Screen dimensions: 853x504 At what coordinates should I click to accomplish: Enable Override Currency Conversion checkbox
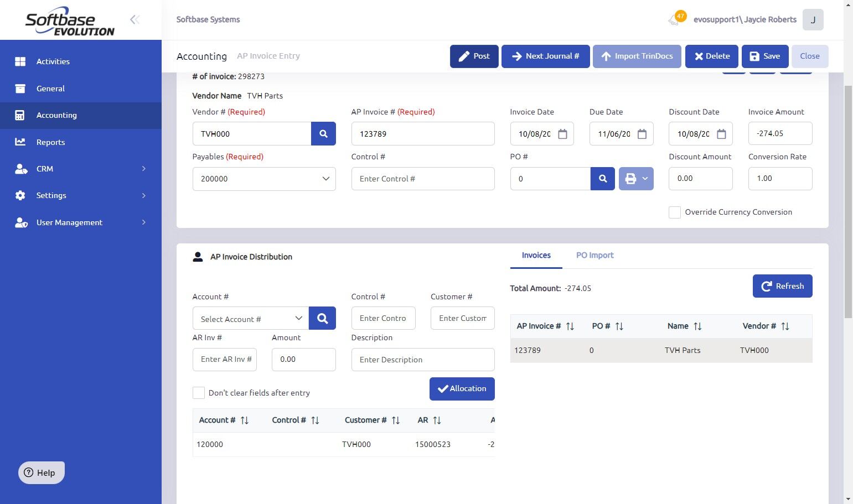pyautogui.click(x=675, y=212)
